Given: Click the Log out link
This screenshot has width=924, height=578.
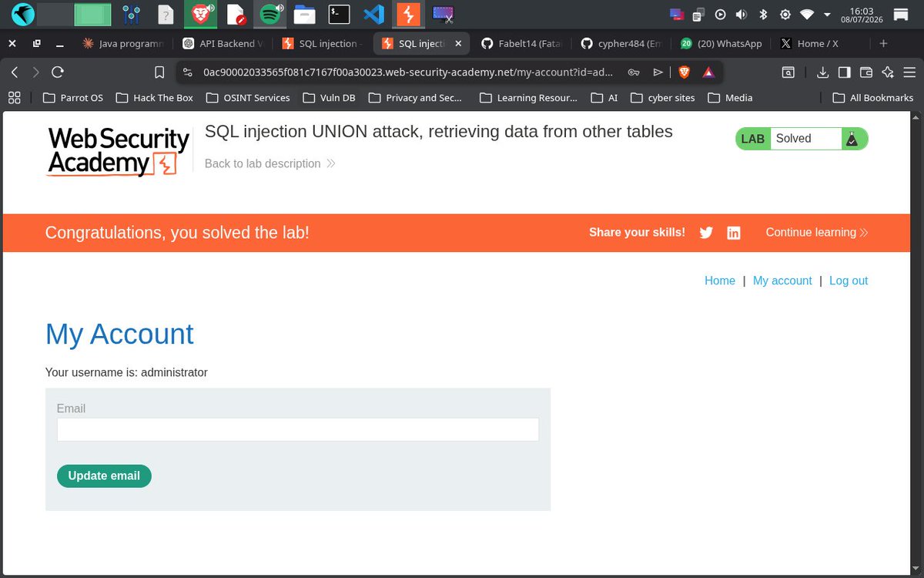Looking at the screenshot, I should click(x=849, y=281).
